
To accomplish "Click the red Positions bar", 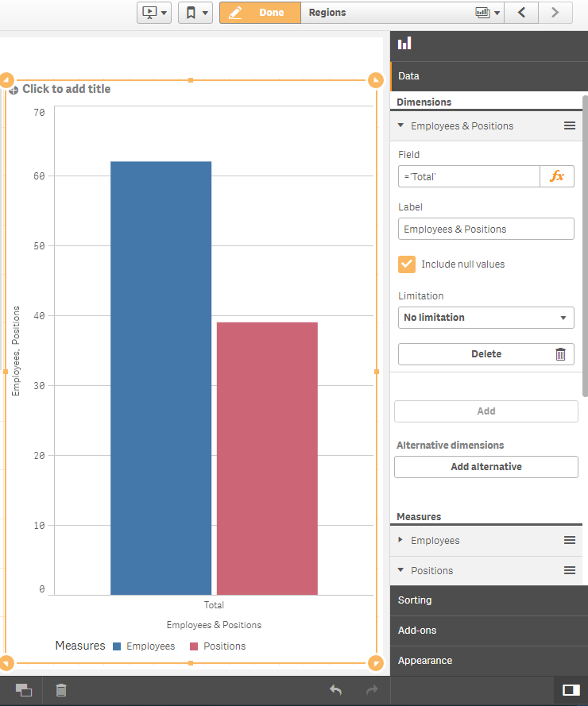I will pos(267,458).
